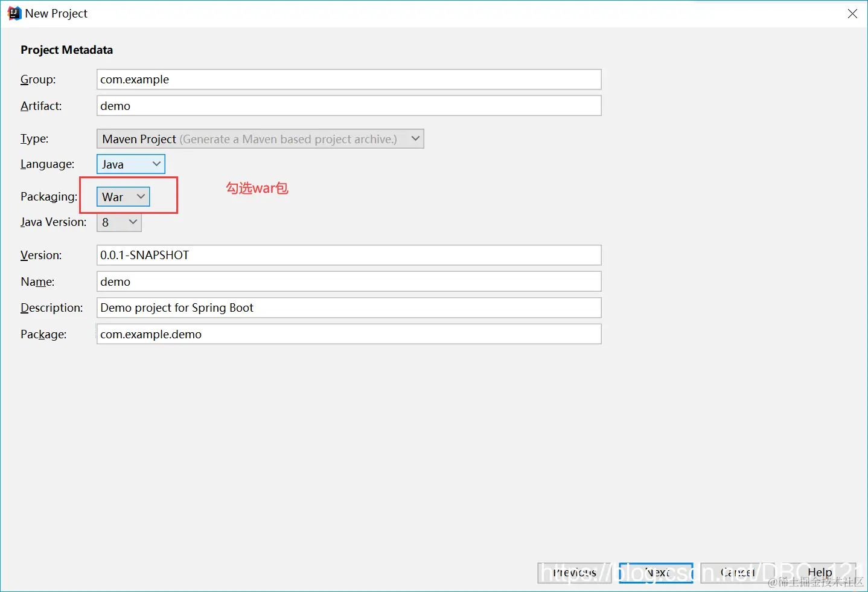Click the Name input field
Viewport: 868px width, 592px height.
click(349, 282)
